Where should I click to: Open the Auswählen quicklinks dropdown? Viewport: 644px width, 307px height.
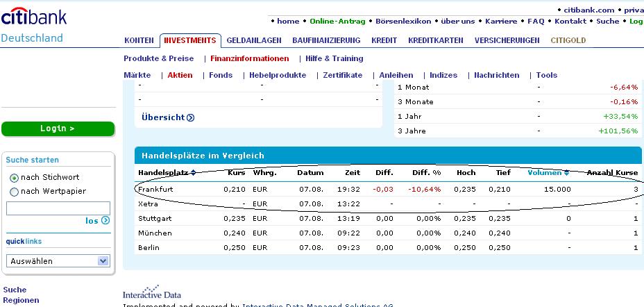click(58, 261)
